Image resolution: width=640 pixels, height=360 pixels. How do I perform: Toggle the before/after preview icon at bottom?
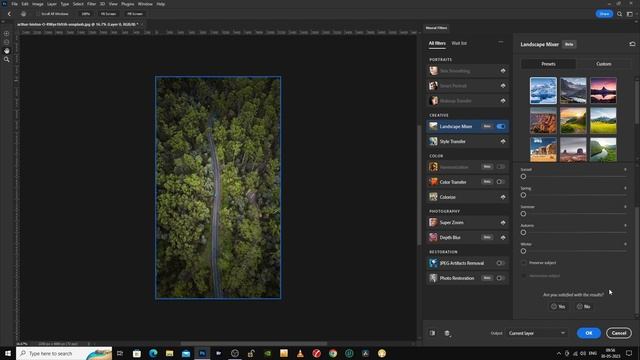tap(432, 333)
